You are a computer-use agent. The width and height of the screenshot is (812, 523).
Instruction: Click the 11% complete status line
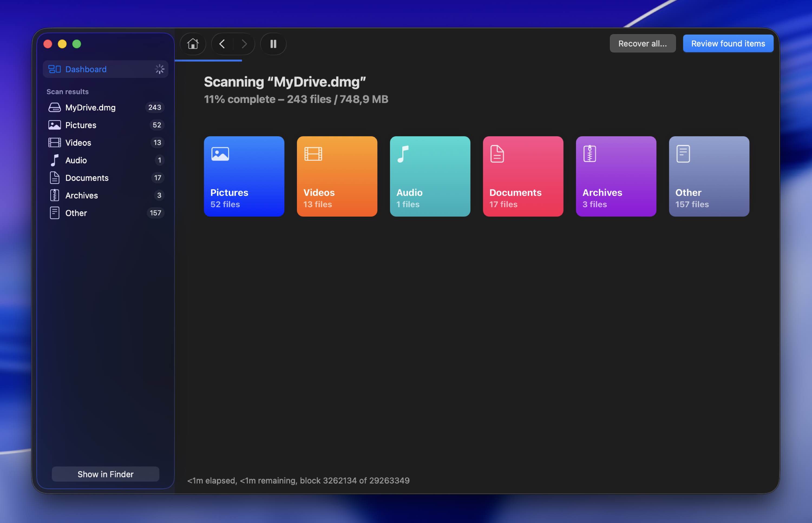click(x=296, y=99)
